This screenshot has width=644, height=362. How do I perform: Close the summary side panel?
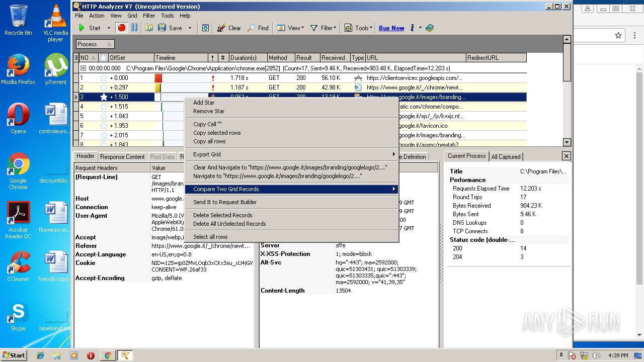[566, 156]
